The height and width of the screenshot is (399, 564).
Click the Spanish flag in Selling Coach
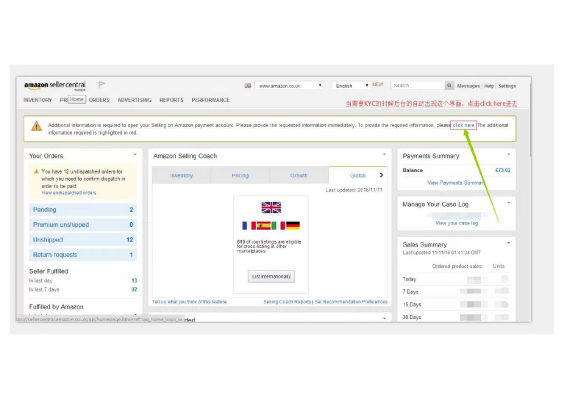[264, 226]
